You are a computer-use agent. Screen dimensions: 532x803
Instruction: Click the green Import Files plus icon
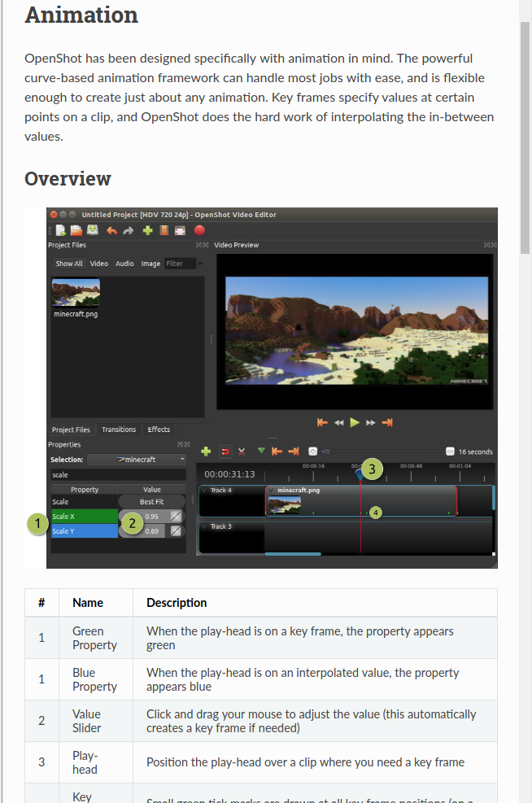[x=147, y=231]
